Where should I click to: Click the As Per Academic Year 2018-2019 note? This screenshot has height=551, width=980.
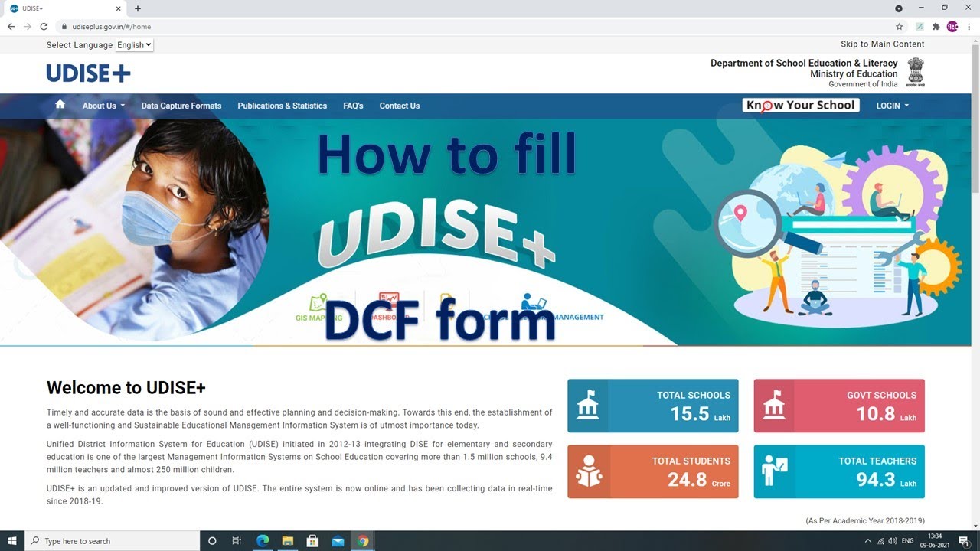pos(865,520)
